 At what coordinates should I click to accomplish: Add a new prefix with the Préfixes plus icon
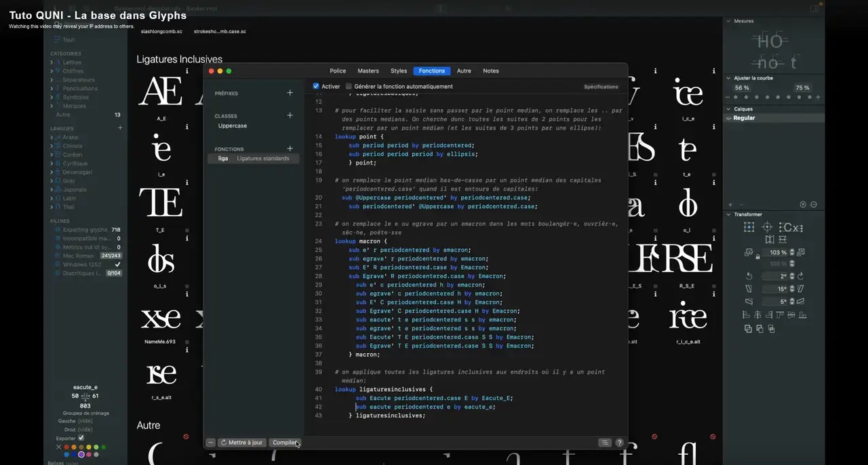coord(290,93)
